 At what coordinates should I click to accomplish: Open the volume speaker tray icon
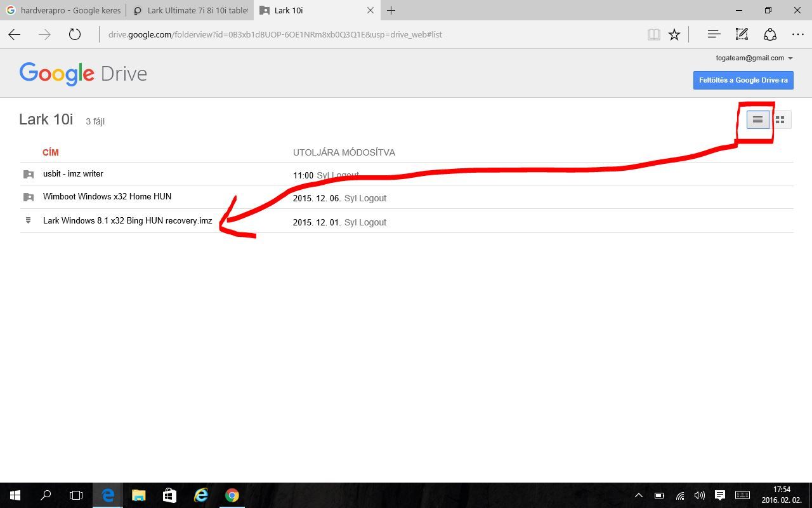point(699,495)
